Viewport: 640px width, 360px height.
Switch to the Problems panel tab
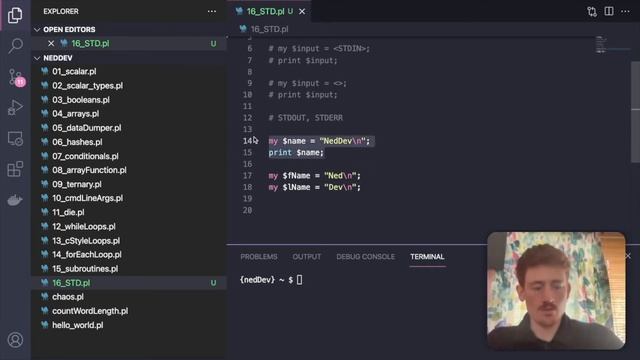[x=259, y=257]
